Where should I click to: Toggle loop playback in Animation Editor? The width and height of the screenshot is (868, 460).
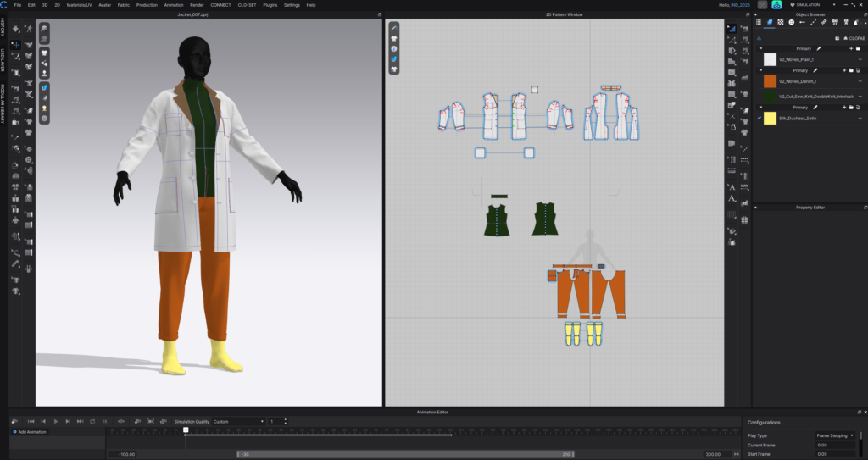pos(92,422)
